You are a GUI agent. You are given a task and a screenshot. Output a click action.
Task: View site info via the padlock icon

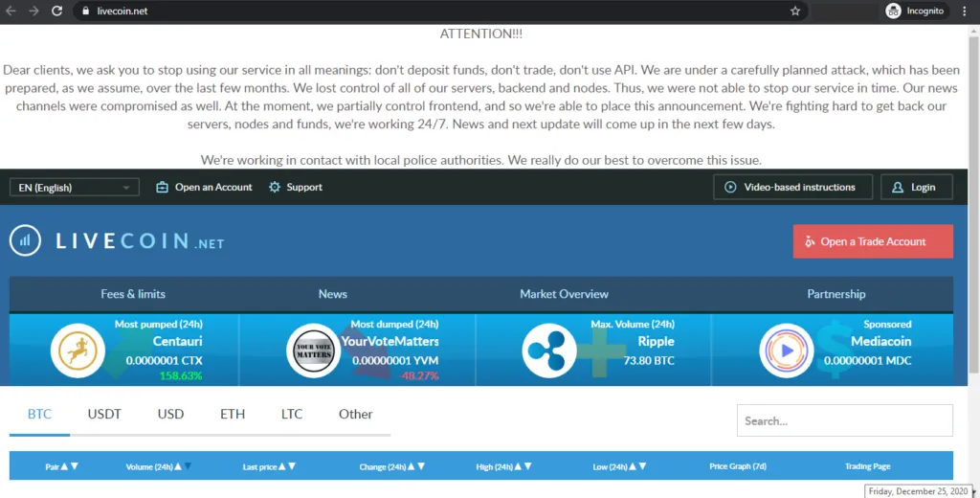point(85,11)
